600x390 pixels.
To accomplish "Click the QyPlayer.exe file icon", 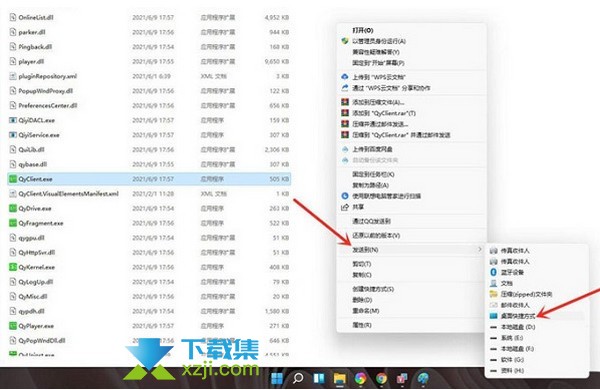I will (13, 326).
